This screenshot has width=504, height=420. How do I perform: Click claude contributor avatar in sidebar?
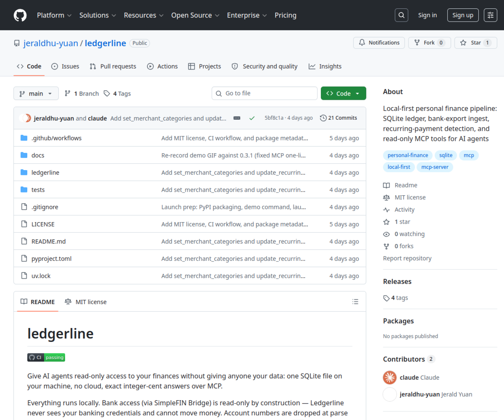point(390,377)
